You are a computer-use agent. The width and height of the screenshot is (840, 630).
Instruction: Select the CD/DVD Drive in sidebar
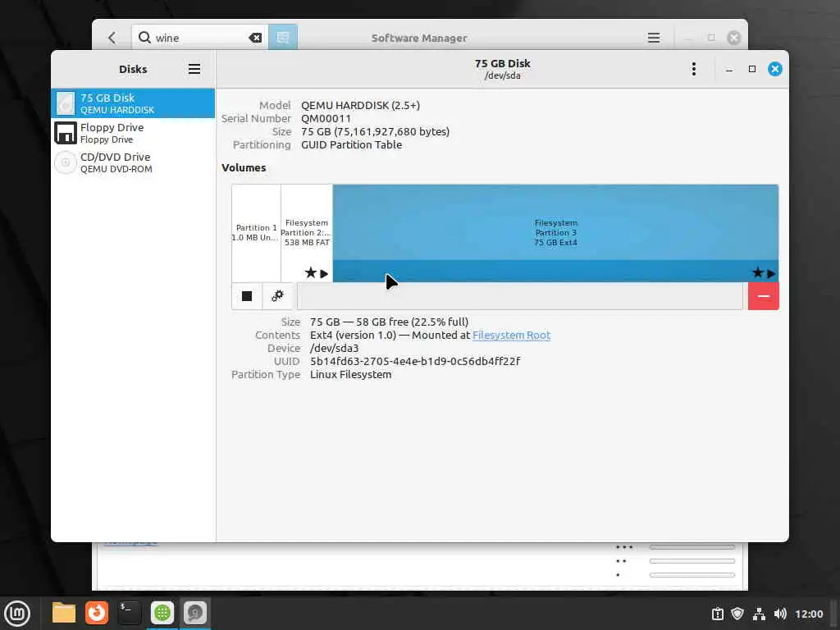tap(133, 162)
